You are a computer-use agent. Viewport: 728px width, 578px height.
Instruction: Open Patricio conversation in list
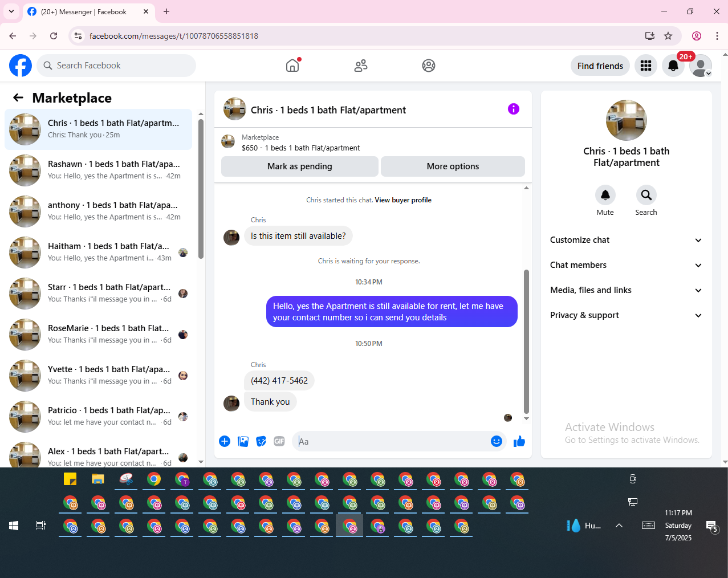98,417
